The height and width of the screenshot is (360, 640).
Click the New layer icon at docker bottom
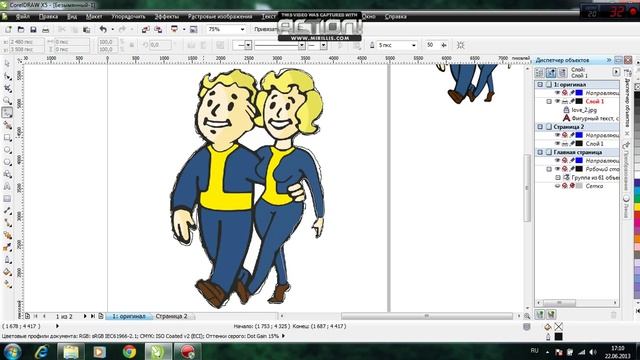540,314
